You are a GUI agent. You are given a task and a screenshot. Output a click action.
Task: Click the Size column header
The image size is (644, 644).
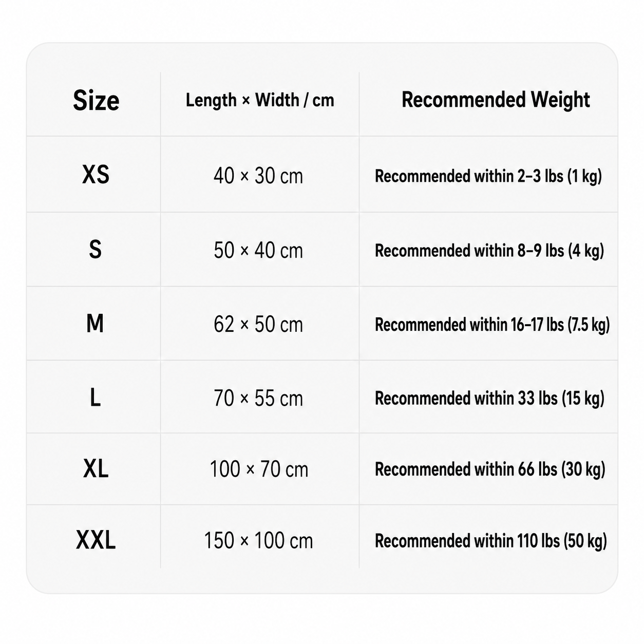click(x=96, y=100)
